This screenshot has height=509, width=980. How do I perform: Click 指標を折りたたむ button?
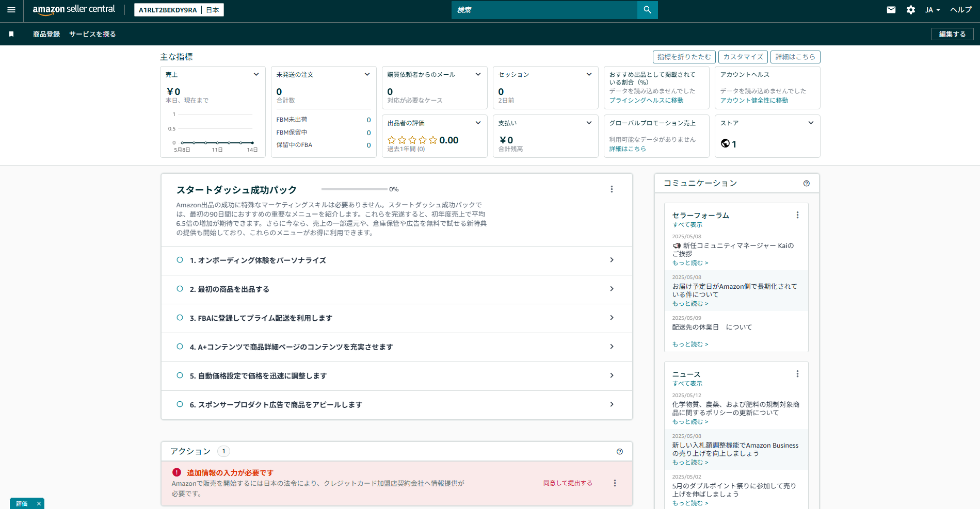(x=684, y=57)
